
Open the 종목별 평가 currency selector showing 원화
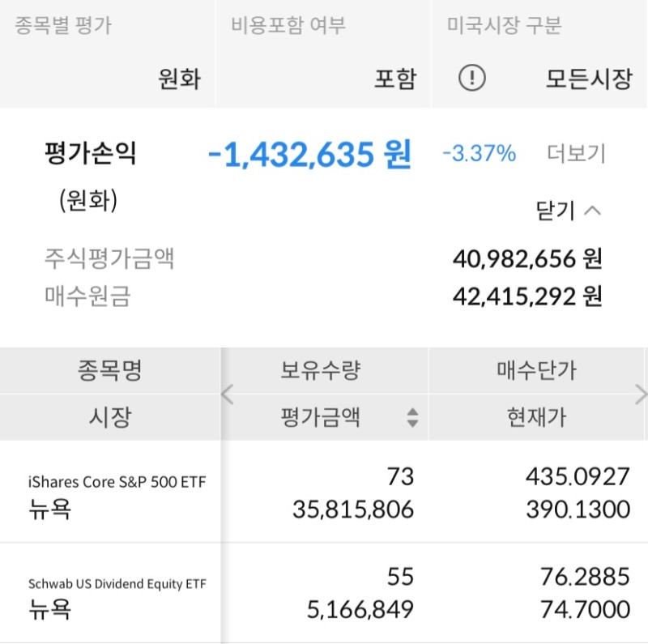point(107,54)
